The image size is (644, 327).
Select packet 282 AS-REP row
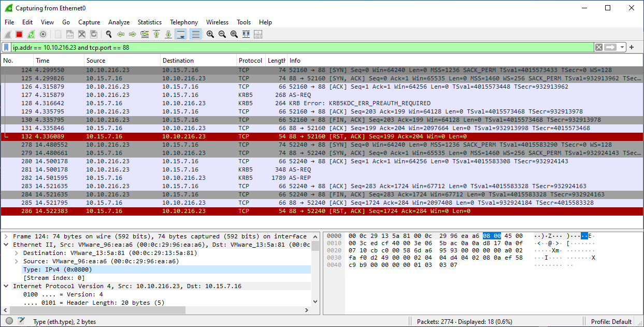[322, 178]
